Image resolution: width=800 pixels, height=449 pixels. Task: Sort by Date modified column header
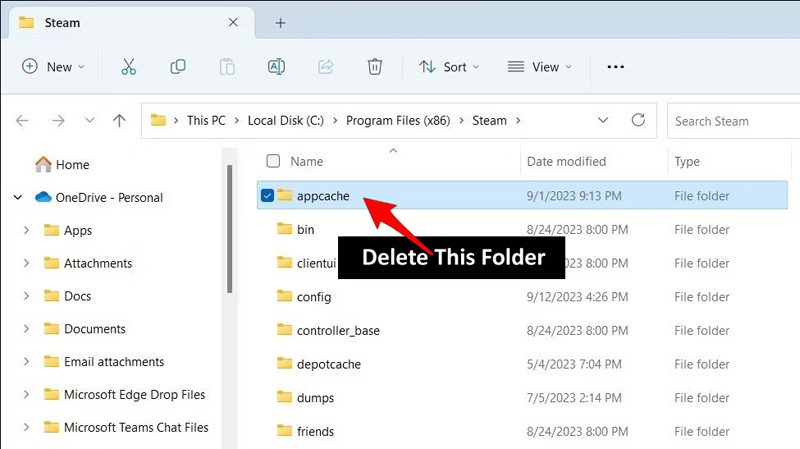click(566, 161)
